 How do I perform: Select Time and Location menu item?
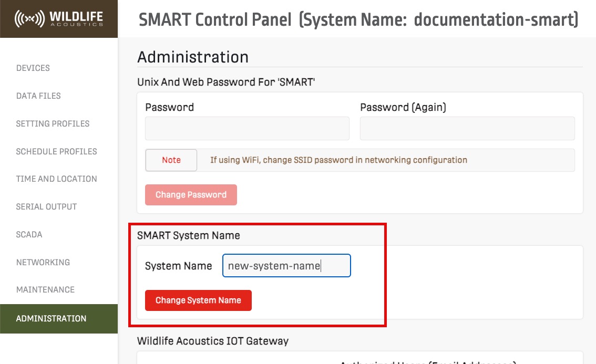56,179
